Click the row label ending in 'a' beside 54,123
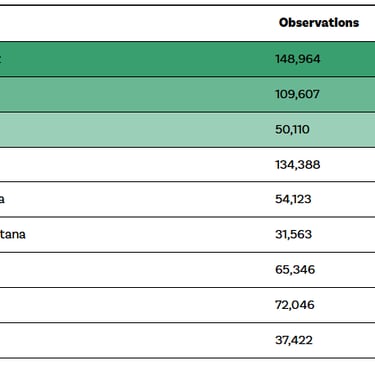This screenshot has width=375, height=366. tap(2, 199)
